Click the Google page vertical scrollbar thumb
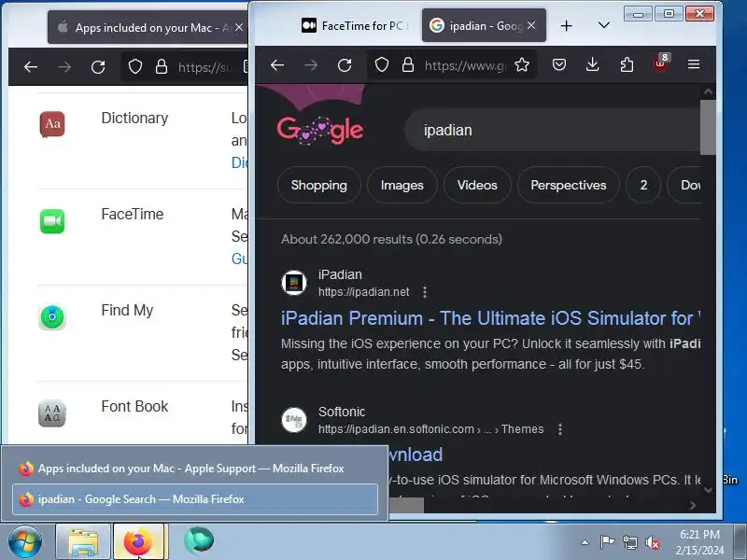Image resolution: width=747 pixels, height=560 pixels. 708,127
